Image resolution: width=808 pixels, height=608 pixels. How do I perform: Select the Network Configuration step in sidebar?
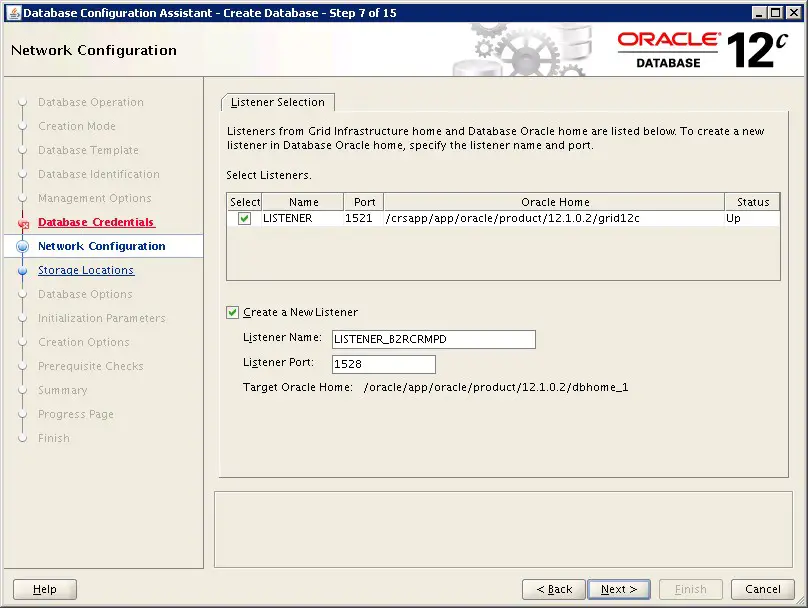click(x=102, y=246)
